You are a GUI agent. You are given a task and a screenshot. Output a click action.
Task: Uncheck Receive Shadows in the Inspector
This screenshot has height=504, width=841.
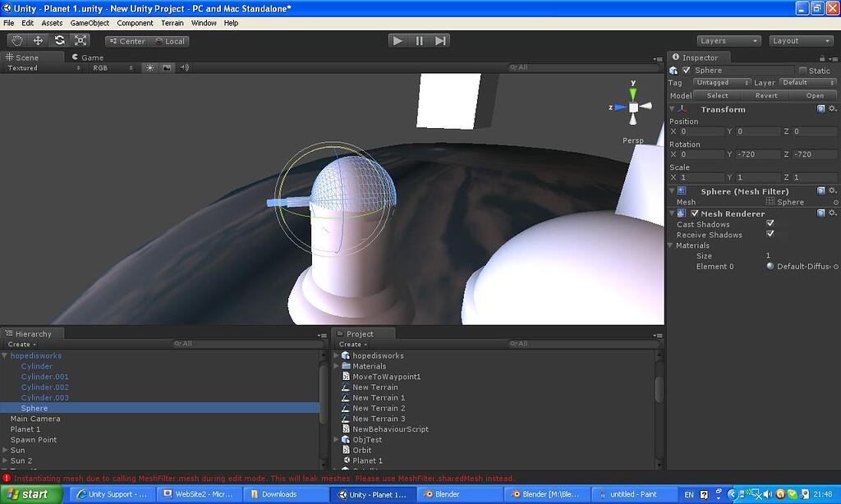(770, 234)
